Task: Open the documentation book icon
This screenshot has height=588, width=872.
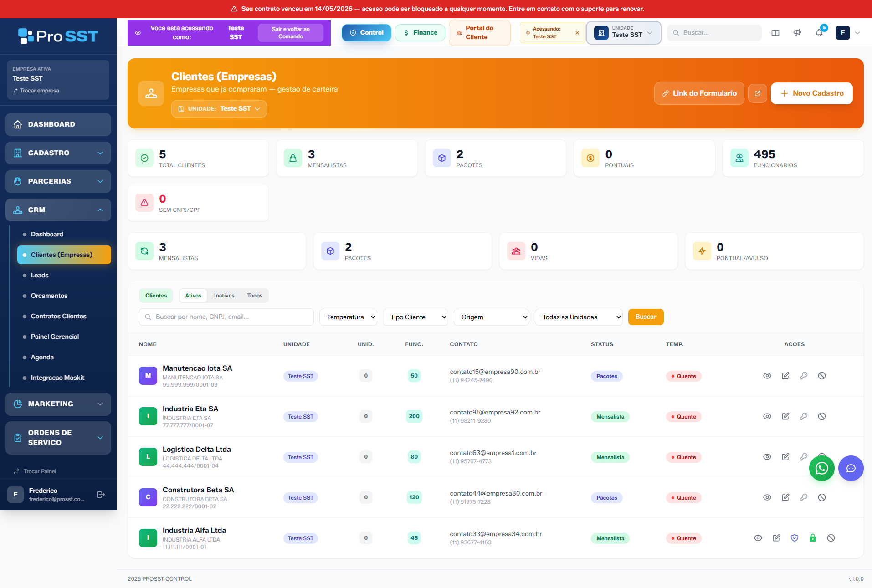Action: (x=775, y=33)
